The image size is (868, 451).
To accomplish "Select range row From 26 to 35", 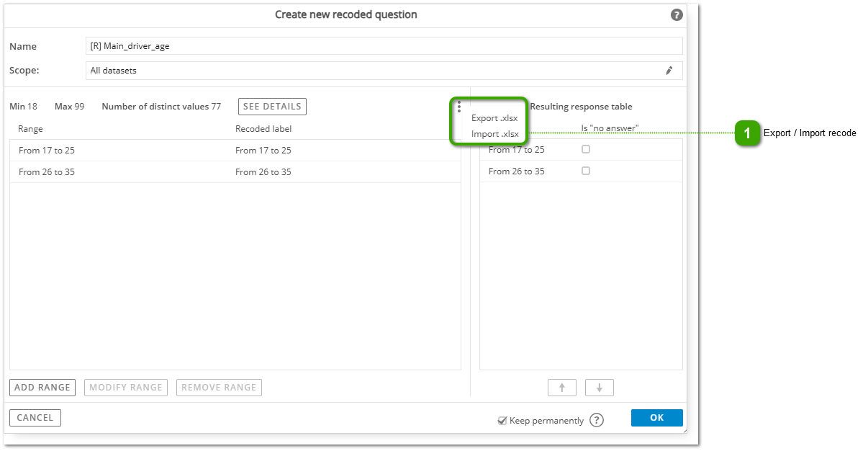I will 235,172.
